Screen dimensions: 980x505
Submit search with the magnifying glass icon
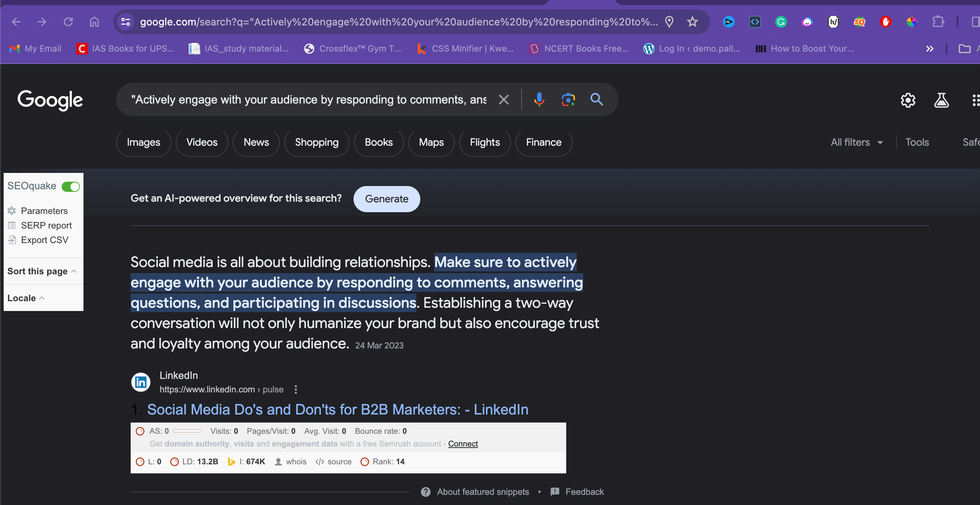[596, 100]
